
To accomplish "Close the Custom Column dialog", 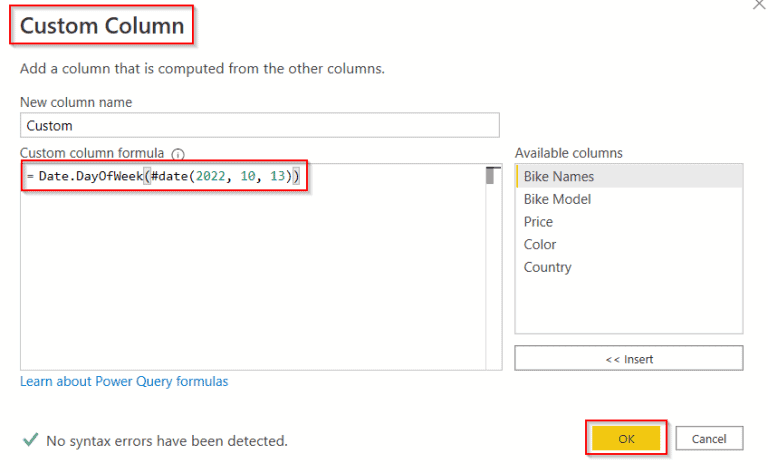I will click(x=760, y=5).
